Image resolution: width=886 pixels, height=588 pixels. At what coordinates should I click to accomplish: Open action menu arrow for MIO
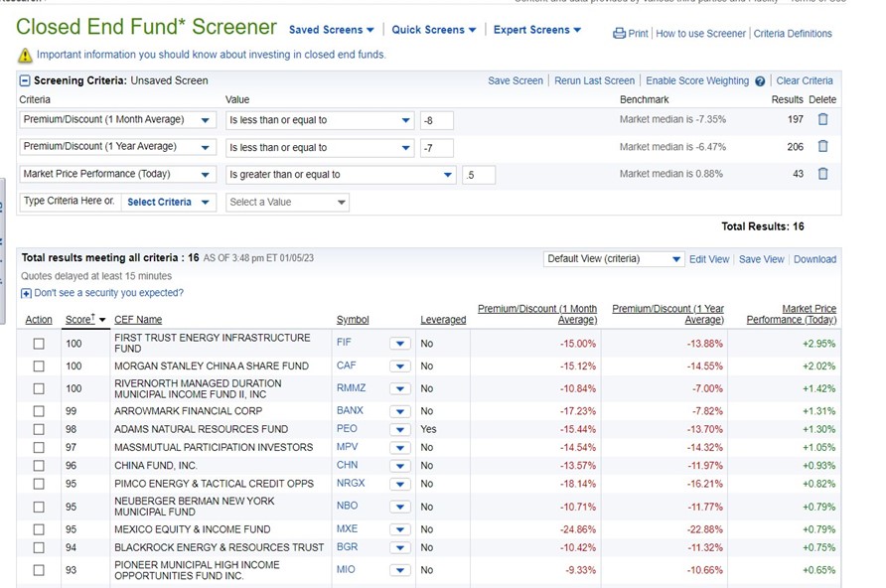coord(400,570)
